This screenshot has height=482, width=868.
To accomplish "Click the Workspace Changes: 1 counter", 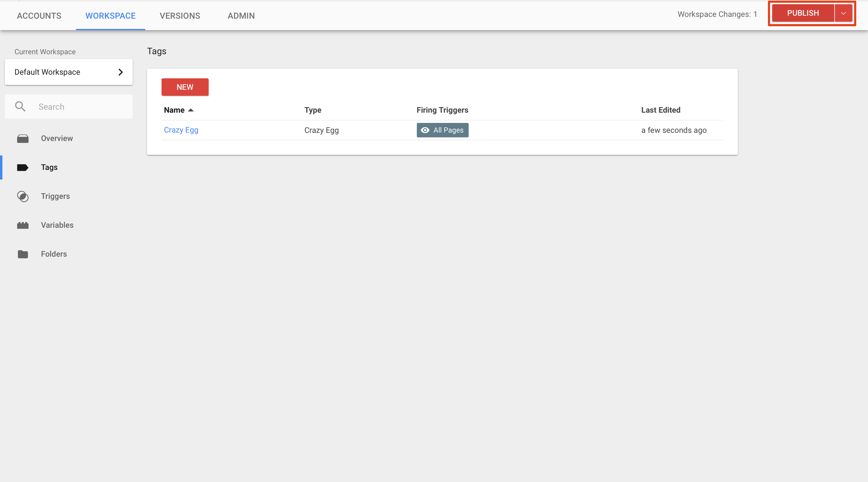I will tap(717, 14).
